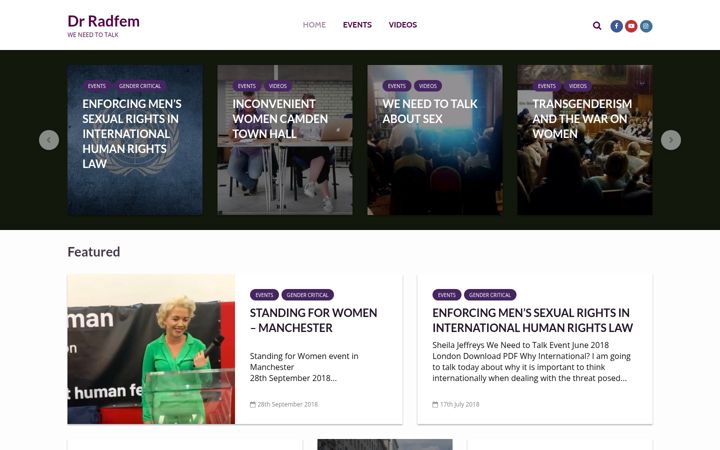Viewport: 720px width, 450px height.
Task: Open Standing for Women Manchester article title
Action: pos(313,320)
